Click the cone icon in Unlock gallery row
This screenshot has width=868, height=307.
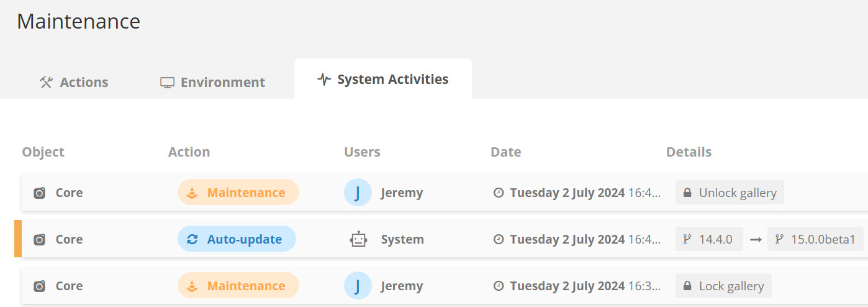(192, 193)
